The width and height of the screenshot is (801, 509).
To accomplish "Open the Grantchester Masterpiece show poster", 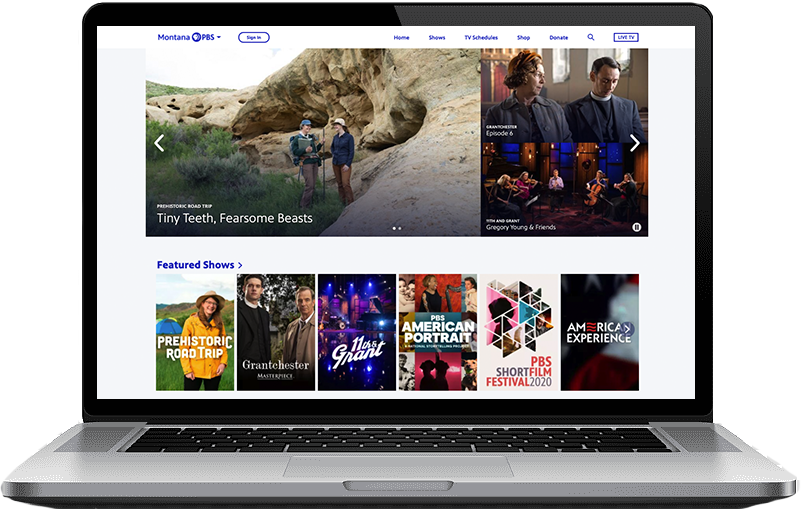I will pyautogui.click(x=276, y=332).
